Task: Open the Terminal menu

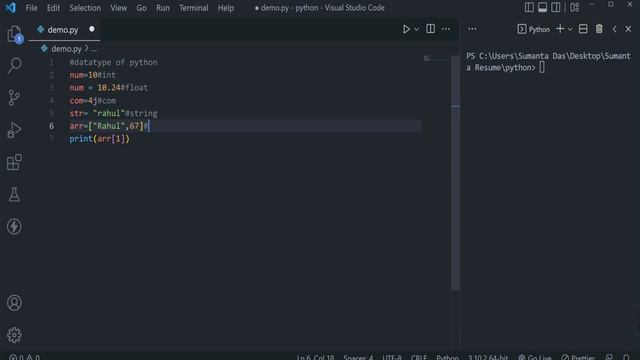Action: tap(193, 8)
